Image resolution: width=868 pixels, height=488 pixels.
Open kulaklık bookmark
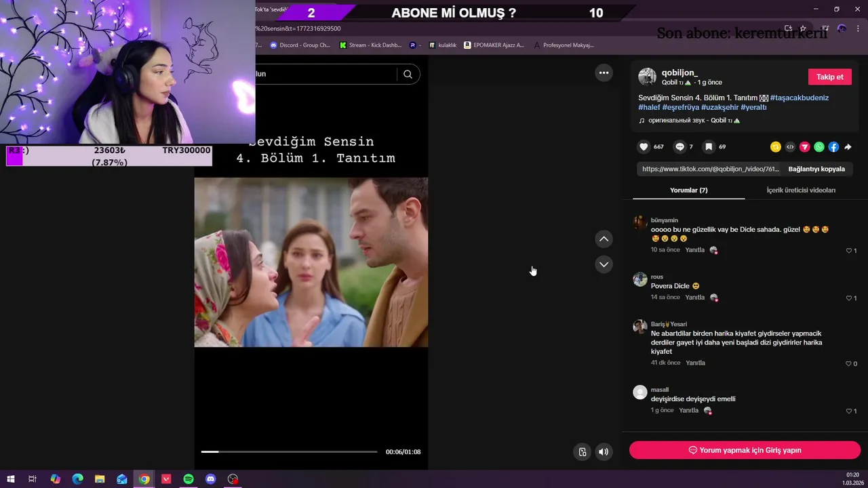coord(442,45)
